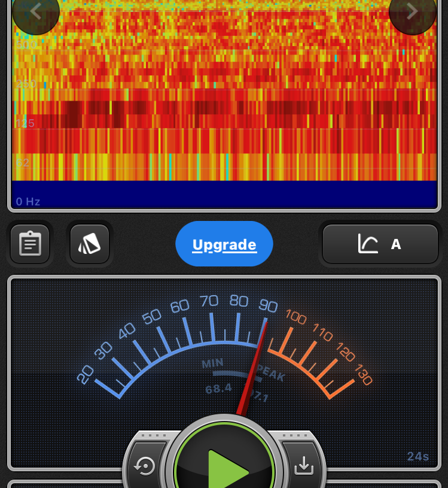Viewport: 448px width, 488px height.
Task: Tap the left arrow above the spectrogram
Action: pos(35,11)
